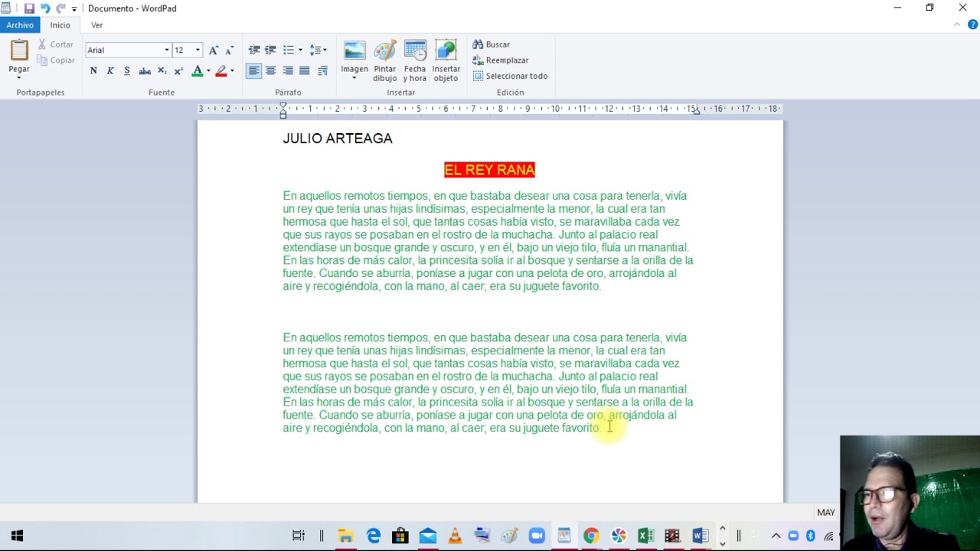Image resolution: width=980 pixels, height=551 pixels.
Task: Expand the bullet list style dropdown
Action: pos(300,50)
